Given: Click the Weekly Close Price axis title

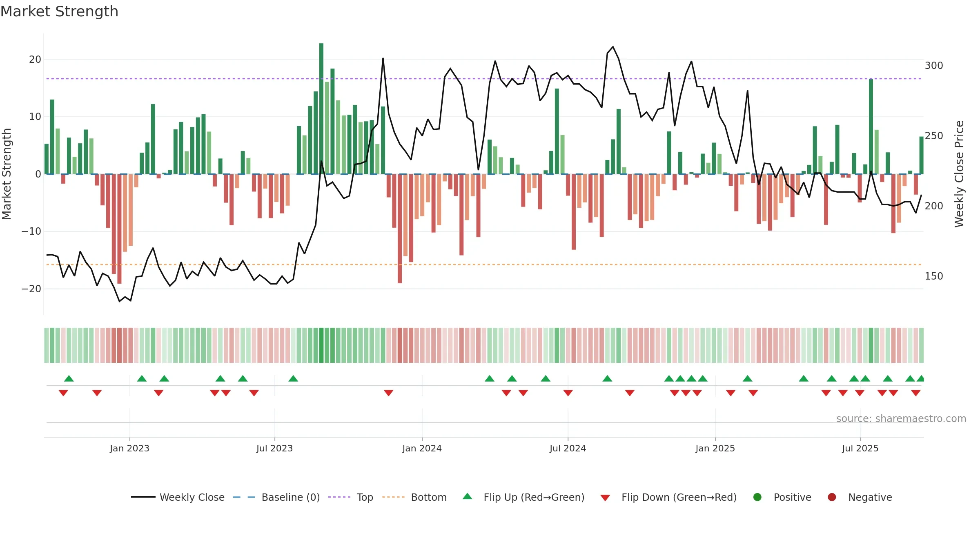Looking at the screenshot, I should click(x=959, y=174).
